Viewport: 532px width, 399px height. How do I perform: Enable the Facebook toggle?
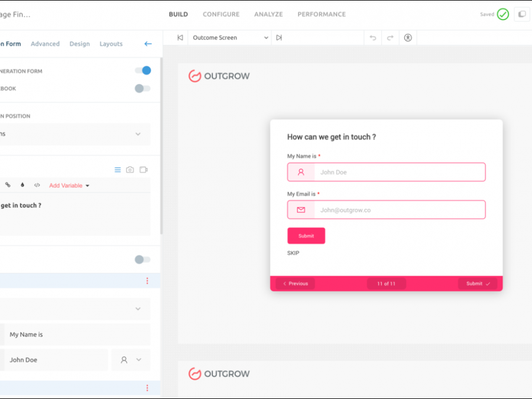coord(142,89)
